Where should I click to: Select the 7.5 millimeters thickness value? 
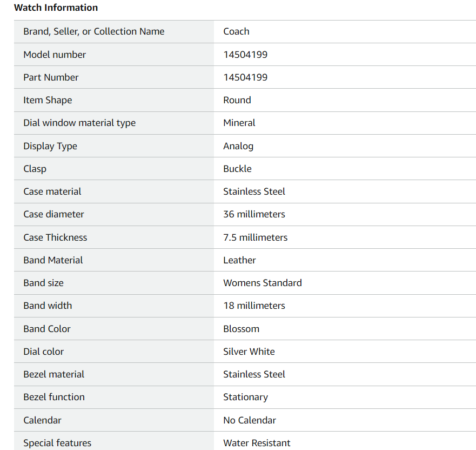pos(255,237)
